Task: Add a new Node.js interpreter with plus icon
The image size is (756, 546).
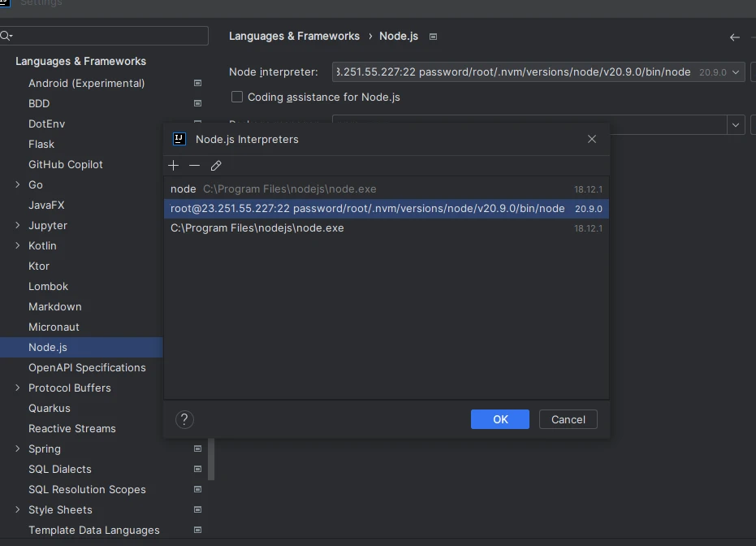Action: coord(174,166)
